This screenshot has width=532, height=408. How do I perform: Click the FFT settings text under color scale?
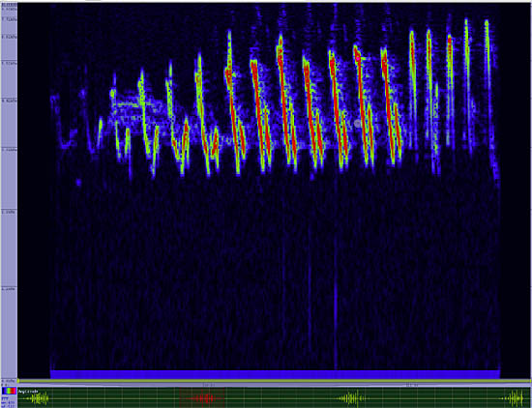9,401
